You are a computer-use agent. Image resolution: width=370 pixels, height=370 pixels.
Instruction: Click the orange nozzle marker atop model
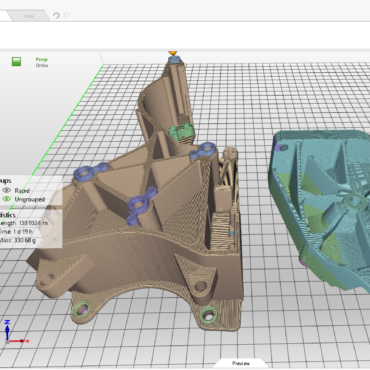[172, 53]
